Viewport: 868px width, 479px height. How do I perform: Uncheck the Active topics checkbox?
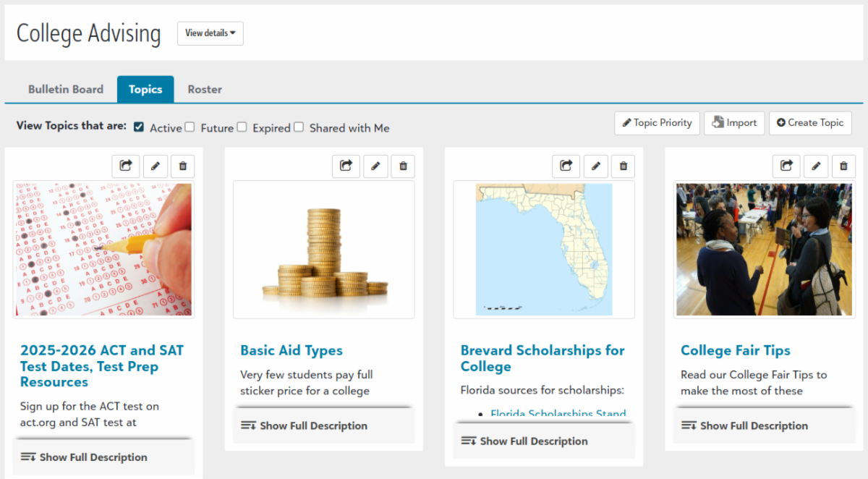tap(139, 127)
